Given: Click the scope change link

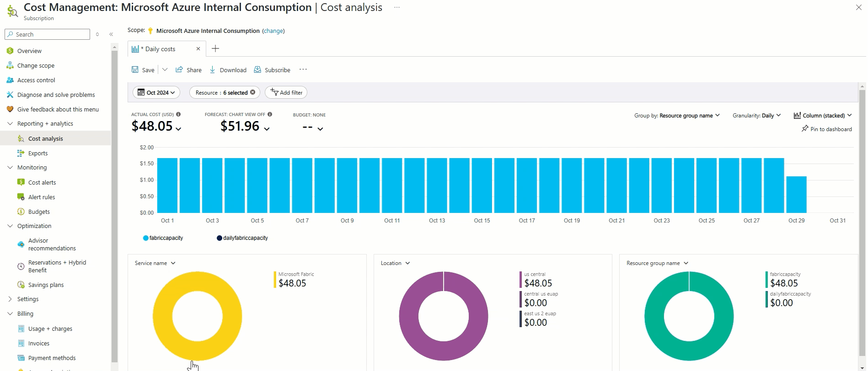Looking at the screenshot, I should click(273, 31).
